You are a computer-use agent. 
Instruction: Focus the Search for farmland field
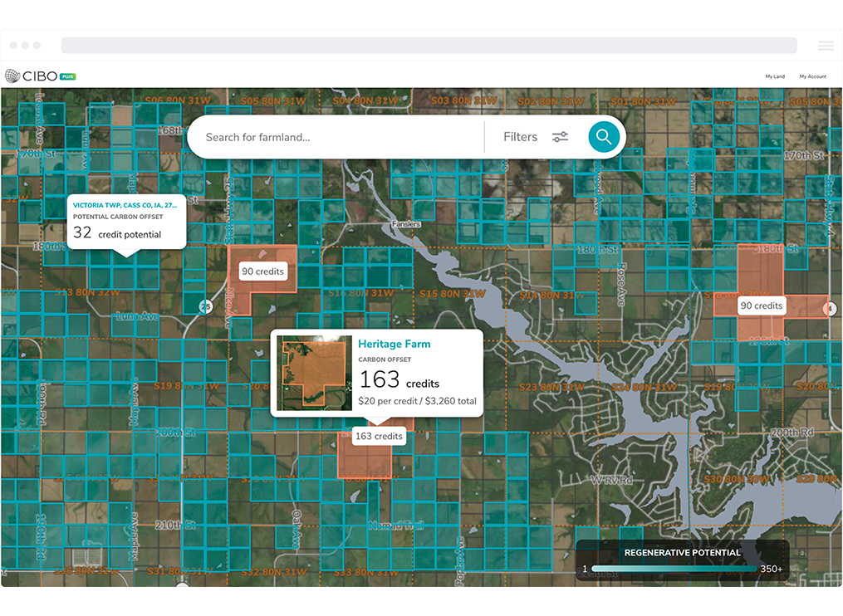336,137
